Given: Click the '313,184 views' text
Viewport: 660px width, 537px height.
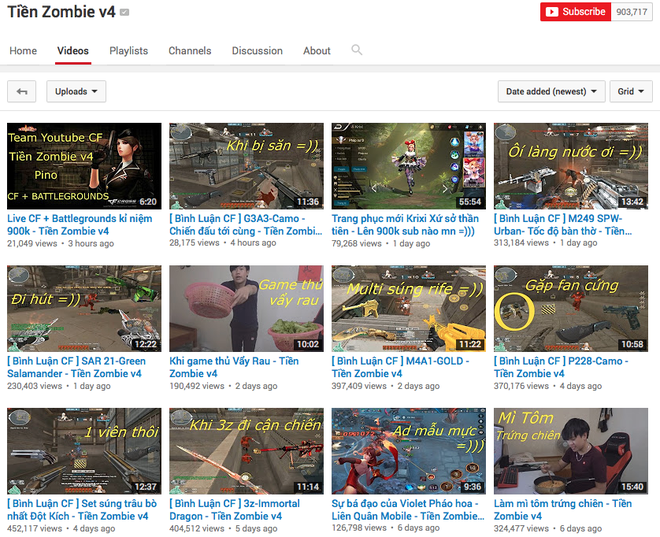Looking at the screenshot, I should point(521,243).
